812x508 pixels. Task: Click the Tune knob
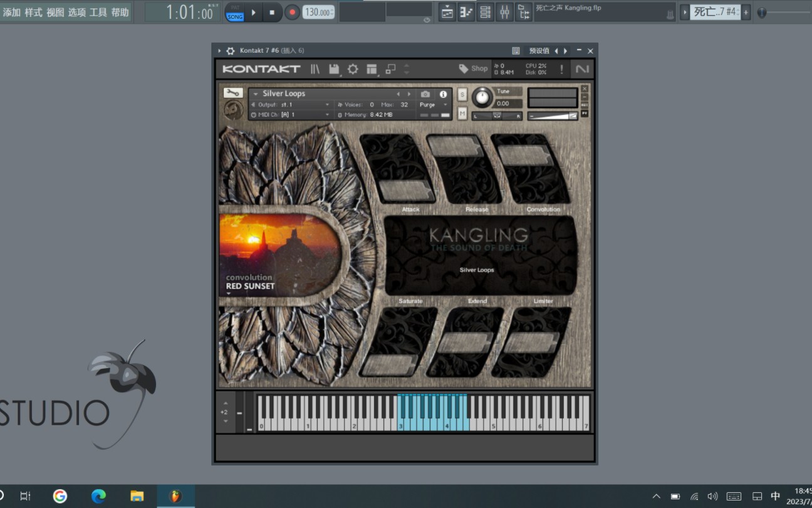[482, 97]
